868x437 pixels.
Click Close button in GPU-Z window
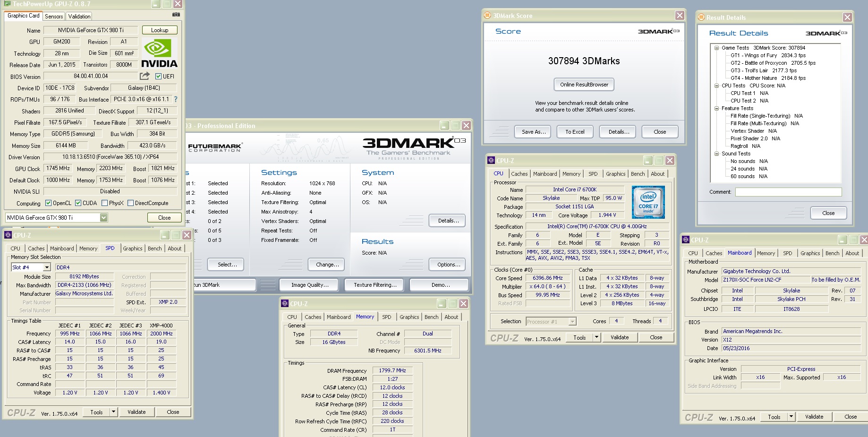[164, 218]
